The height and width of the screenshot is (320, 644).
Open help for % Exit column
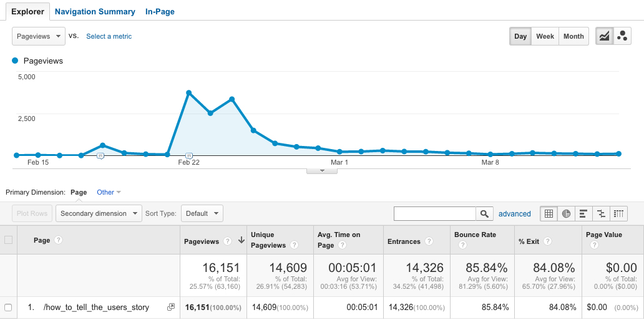[547, 241]
